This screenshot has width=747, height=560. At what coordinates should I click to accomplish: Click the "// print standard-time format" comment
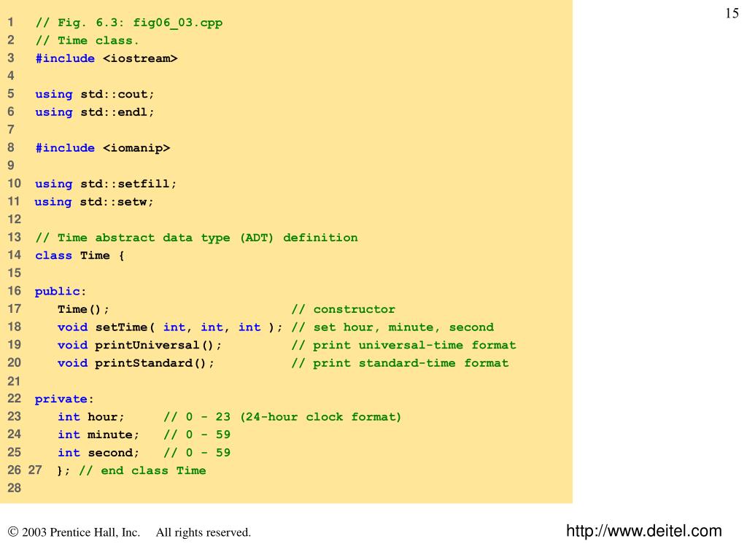click(x=400, y=363)
